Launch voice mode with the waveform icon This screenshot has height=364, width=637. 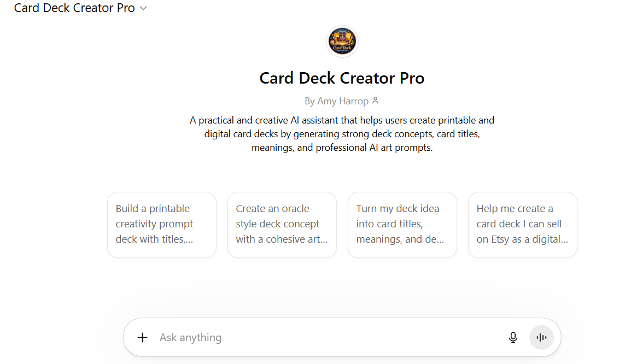point(541,337)
